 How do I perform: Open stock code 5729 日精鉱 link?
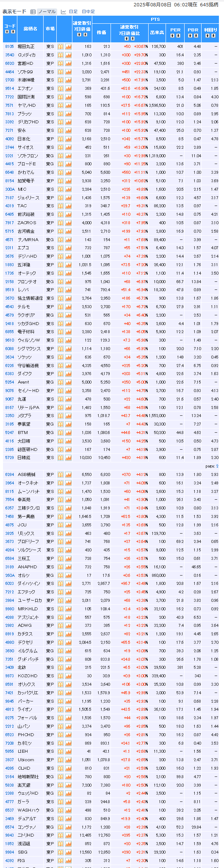tap(9, 458)
